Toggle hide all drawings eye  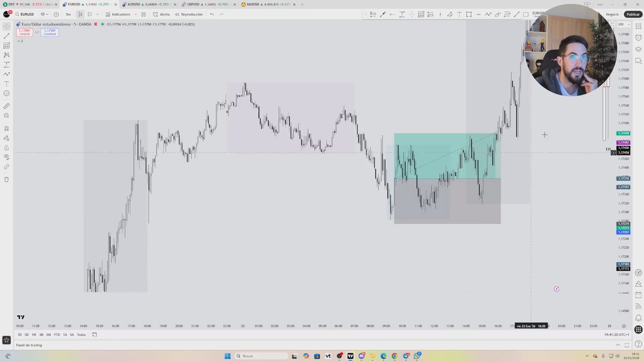pyautogui.click(x=6, y=157)
